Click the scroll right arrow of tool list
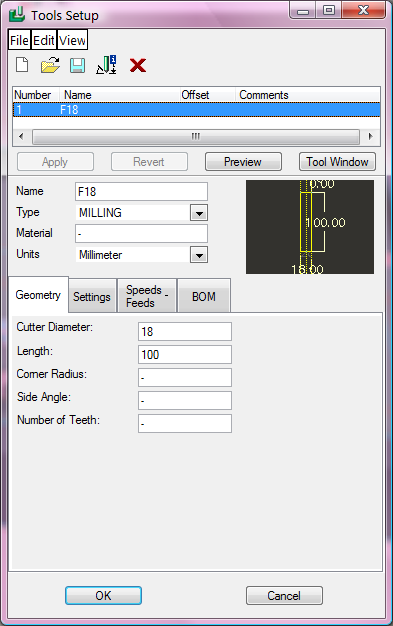 pyautogui.click(x=371, y=137)
